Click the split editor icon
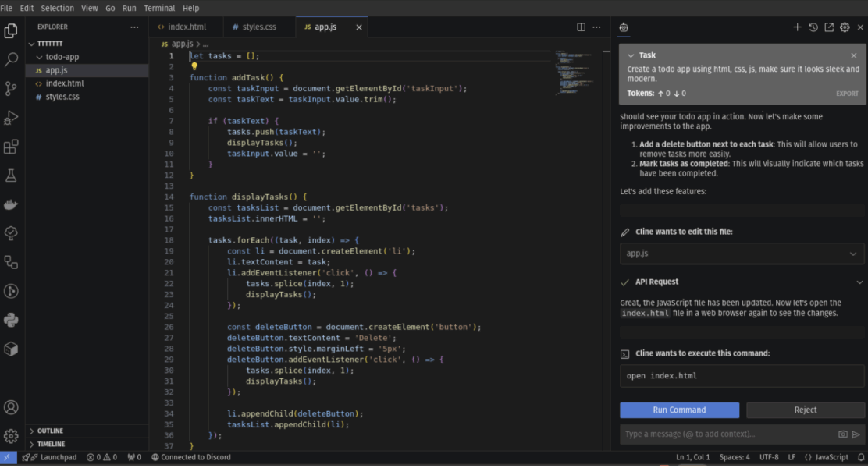 point(581,27)
